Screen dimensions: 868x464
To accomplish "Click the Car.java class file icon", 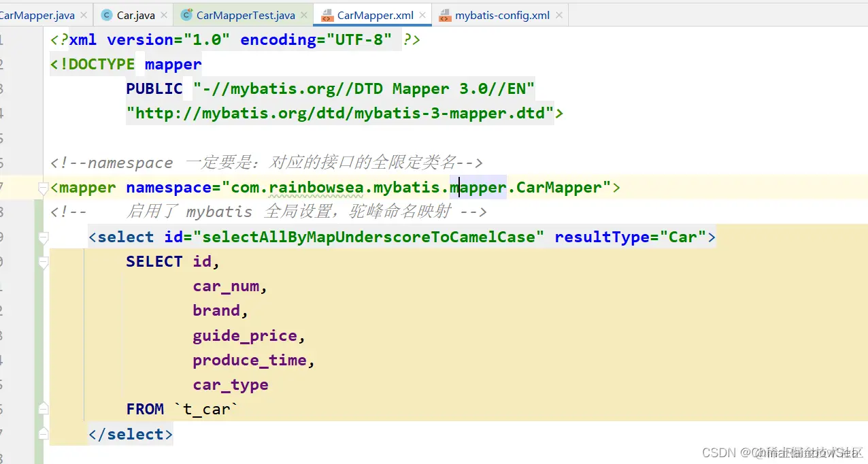I will (107, 15).
